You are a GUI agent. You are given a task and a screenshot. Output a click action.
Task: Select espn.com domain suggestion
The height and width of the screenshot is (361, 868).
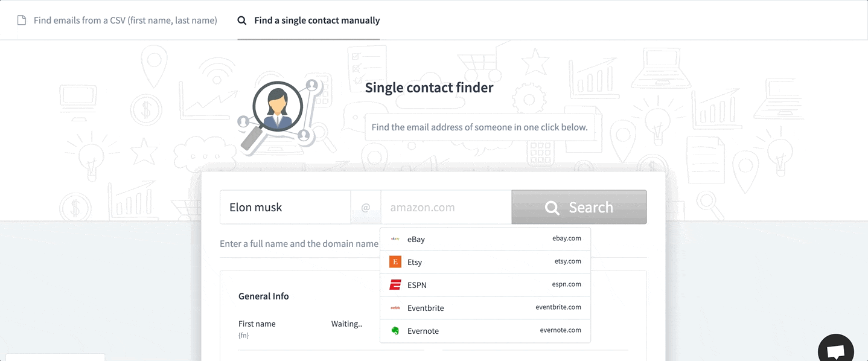[x=485, y=285]
